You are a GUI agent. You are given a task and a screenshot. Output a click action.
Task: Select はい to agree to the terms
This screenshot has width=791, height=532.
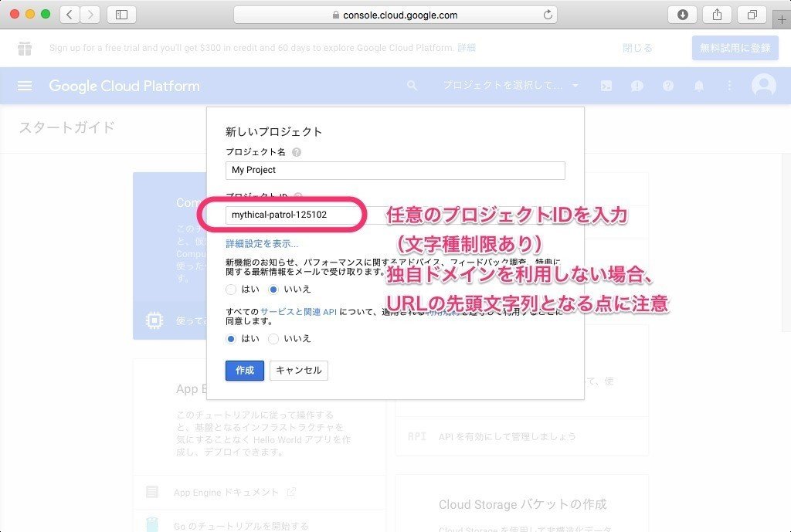click(x=231, y=339)
